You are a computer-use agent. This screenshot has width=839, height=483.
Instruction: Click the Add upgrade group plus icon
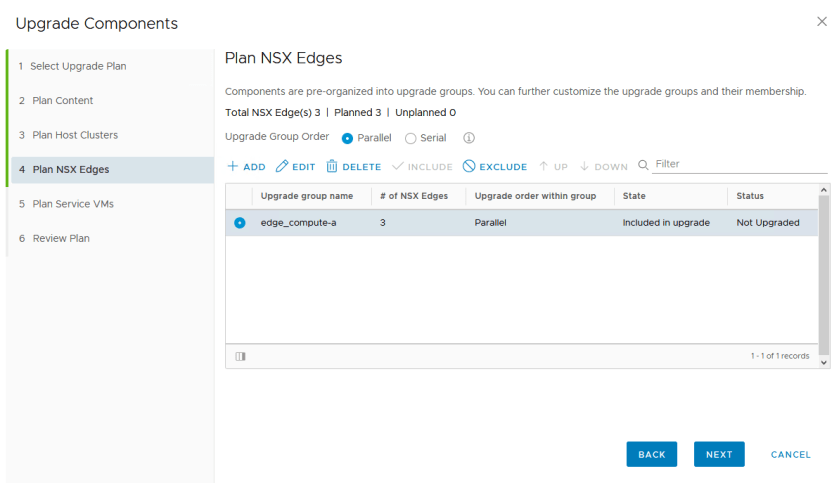[232, 167]
